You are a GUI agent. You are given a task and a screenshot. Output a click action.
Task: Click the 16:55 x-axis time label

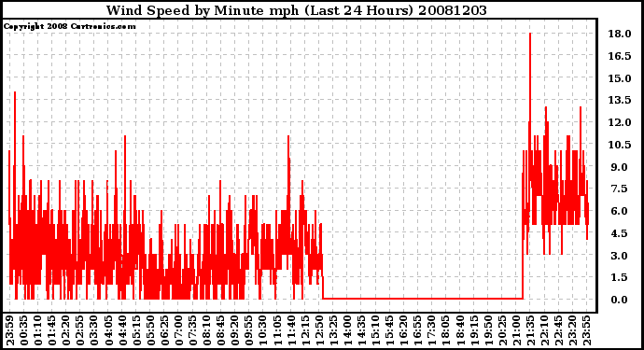pos(417,330)
